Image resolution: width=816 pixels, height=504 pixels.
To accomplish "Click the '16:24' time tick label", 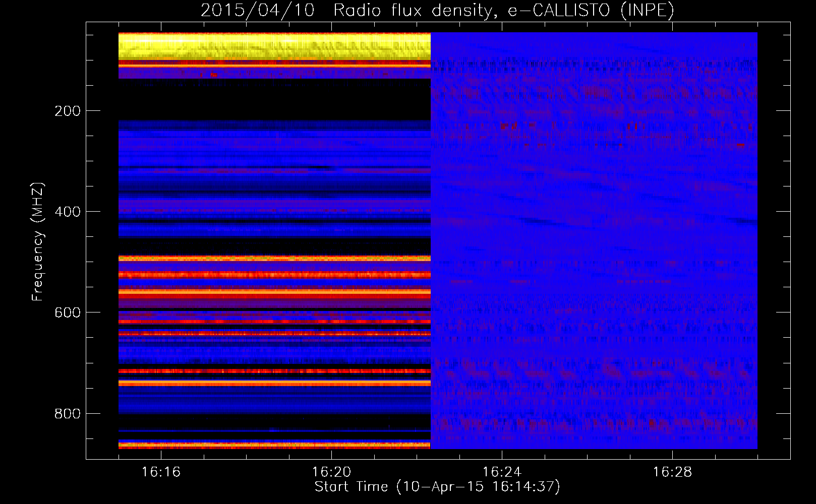I will click(x=502, y=472).
